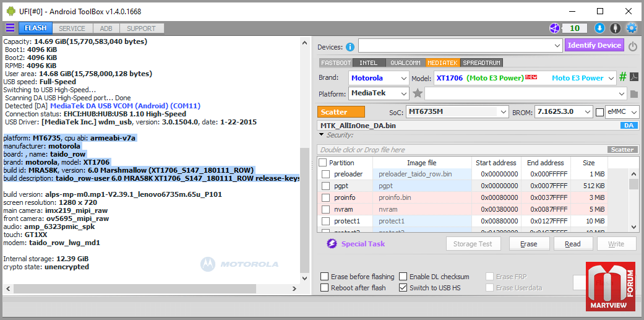
Task: Open the BROM version dropdown
Action: tap(564, 112)
